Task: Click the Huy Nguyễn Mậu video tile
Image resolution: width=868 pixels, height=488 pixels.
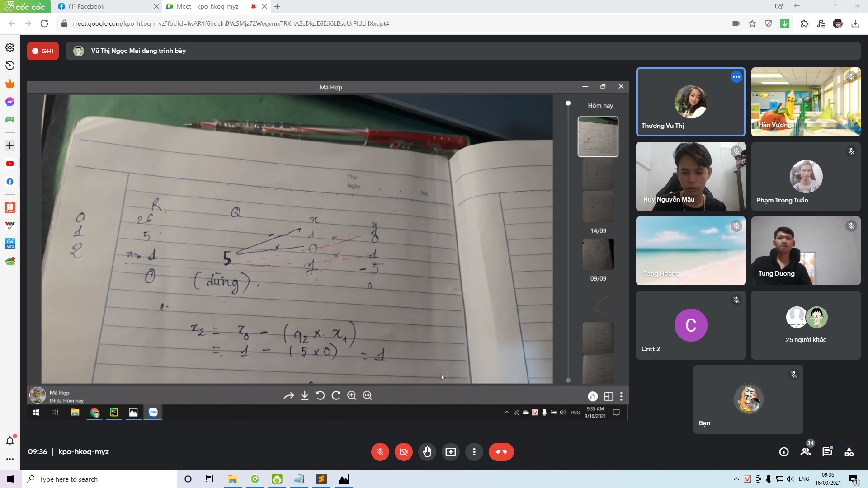Action: click(x=690, y=176)
